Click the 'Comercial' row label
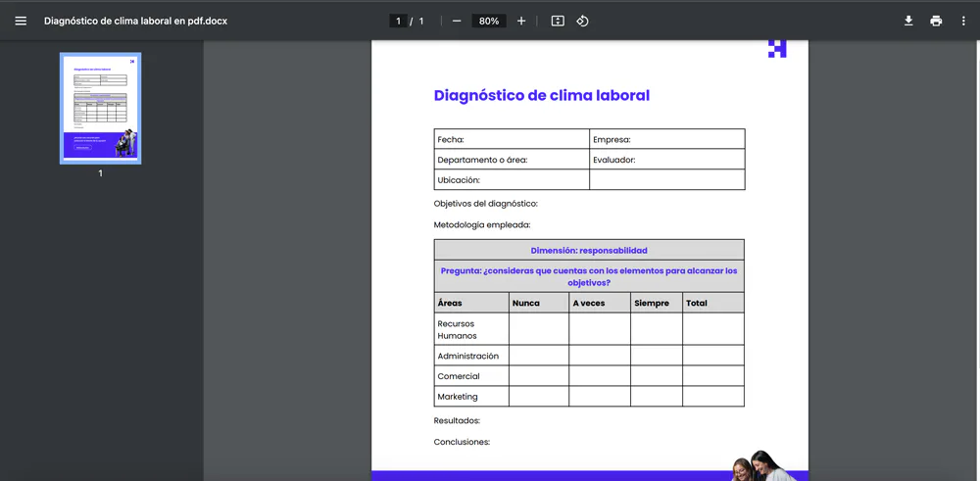Image resolution: width=980 pixels, height=481 pixels. (x=471, y=376)
